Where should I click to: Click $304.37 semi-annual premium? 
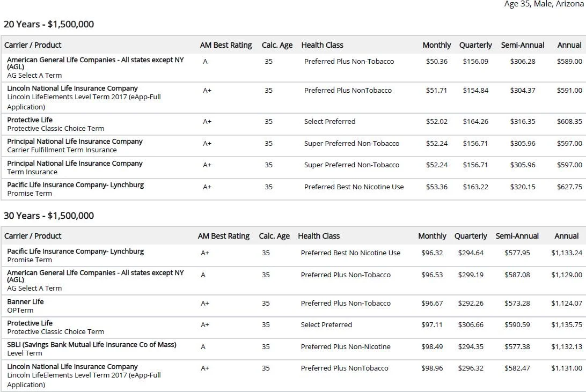(523, 90)
